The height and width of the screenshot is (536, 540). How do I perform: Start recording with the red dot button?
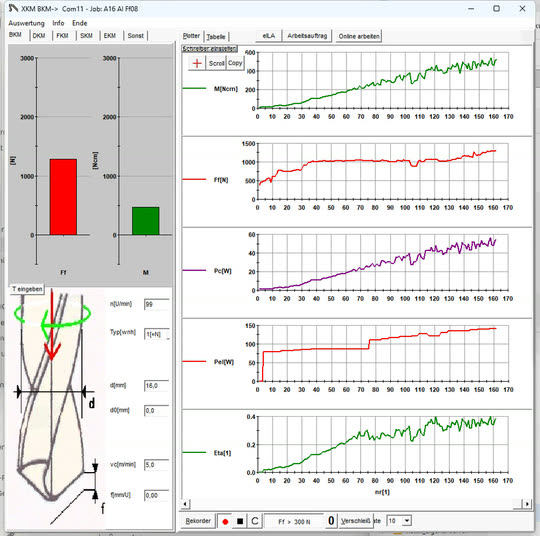coord(225,522)
